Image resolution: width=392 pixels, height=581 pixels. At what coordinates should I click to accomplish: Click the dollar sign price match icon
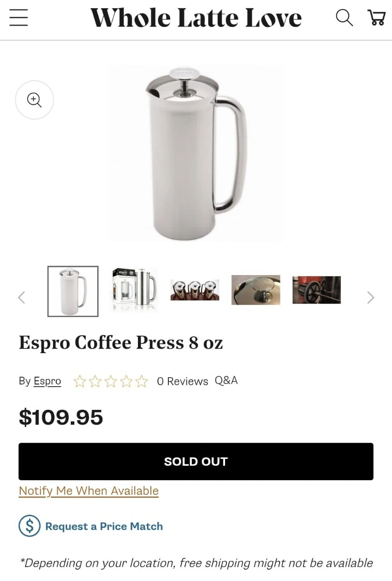pos(29,526)
